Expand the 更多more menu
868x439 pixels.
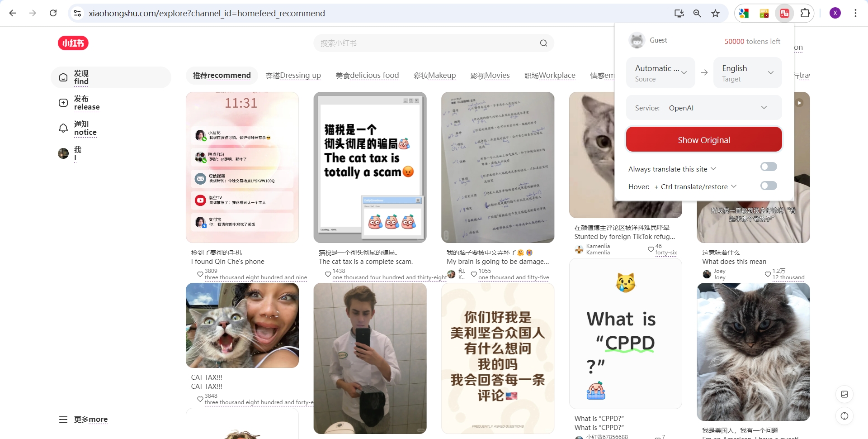[84, 419]
